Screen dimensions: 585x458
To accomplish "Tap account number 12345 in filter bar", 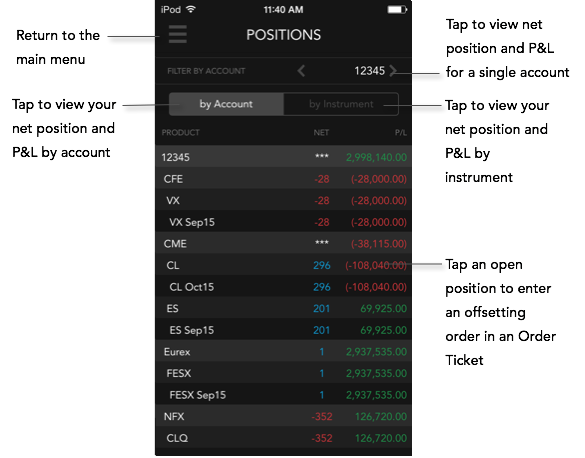I will click(x=369, y=71).
